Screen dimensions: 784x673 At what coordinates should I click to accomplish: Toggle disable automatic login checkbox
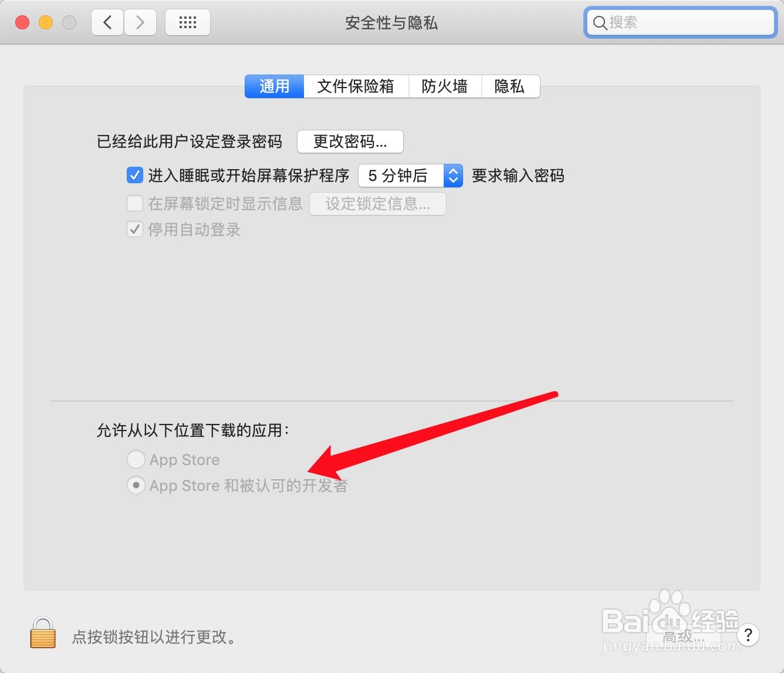135,229
